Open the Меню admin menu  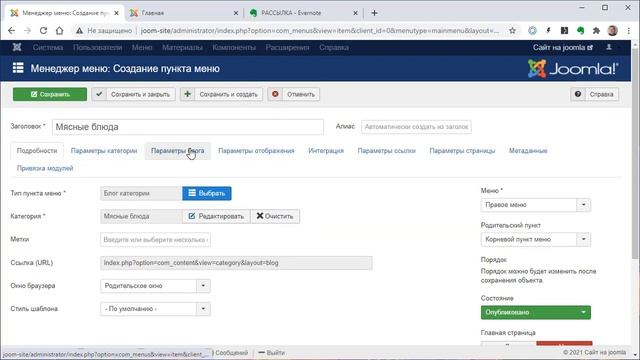point(142,47)
